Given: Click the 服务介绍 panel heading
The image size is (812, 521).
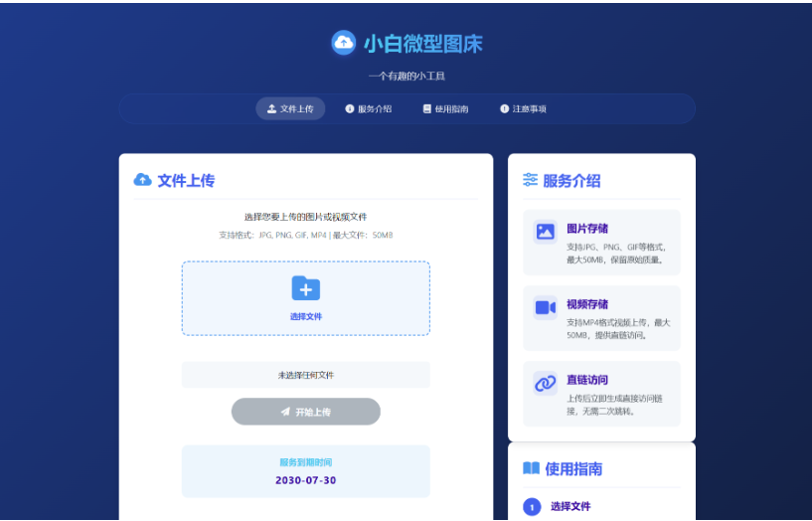Looking at the screenshot, I should [x=571, y=181].
